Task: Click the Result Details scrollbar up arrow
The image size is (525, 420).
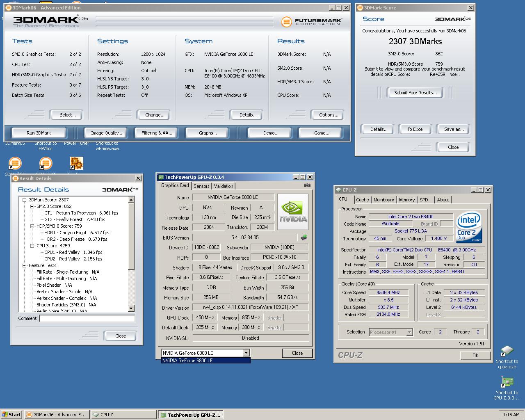Action: point(131,200)
